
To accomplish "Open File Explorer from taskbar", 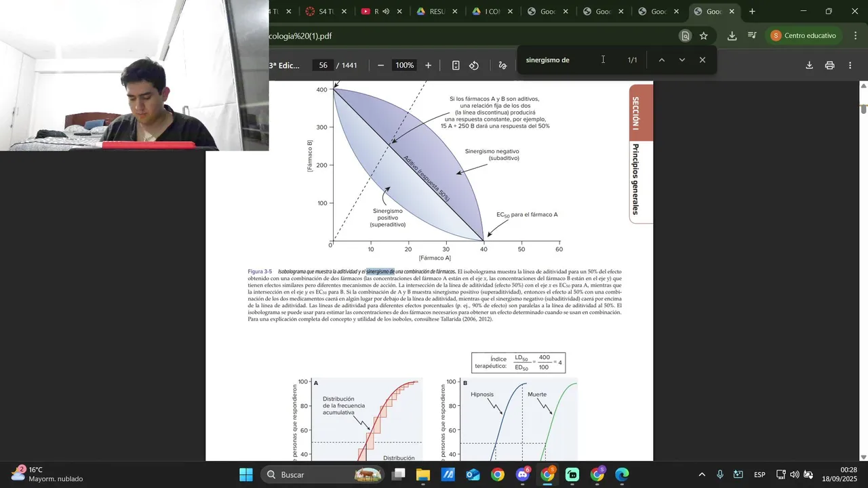I will (x=423, y=474).
